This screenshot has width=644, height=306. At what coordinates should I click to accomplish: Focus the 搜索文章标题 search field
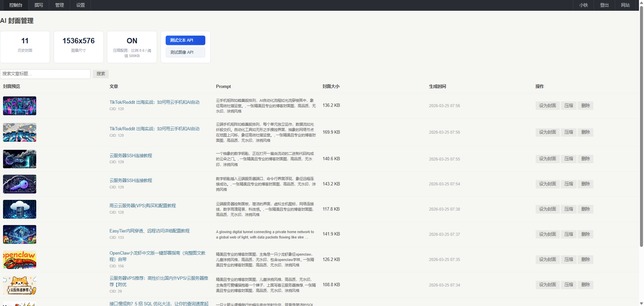(x=45, y=74)
